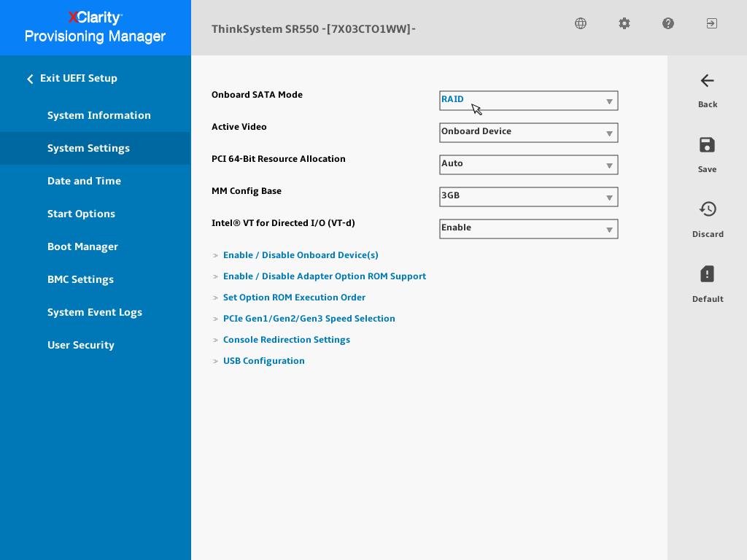
Task: Discard changes with the Discard icon
Action: tap(708, 209)
